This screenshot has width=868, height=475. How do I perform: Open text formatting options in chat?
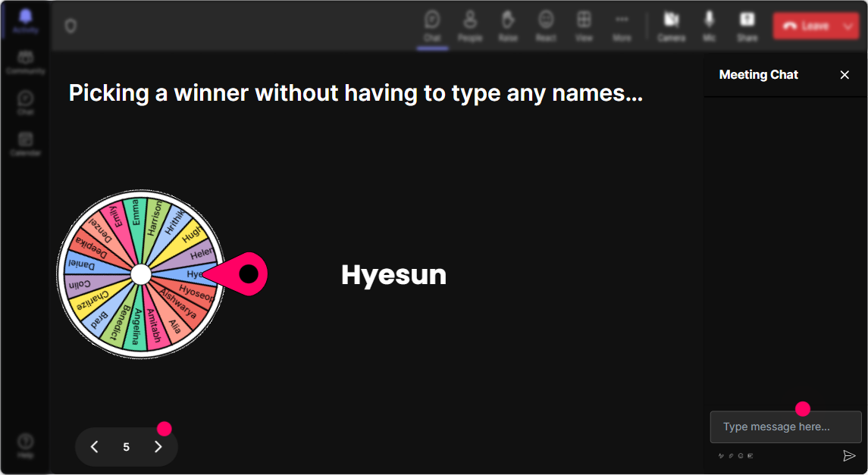click(721, 456)
